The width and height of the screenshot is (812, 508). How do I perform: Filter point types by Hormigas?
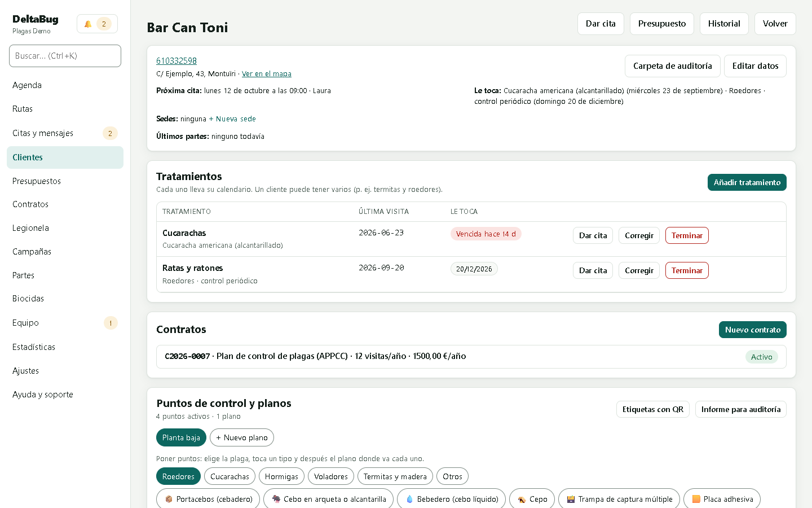click(x=281, y=476)
